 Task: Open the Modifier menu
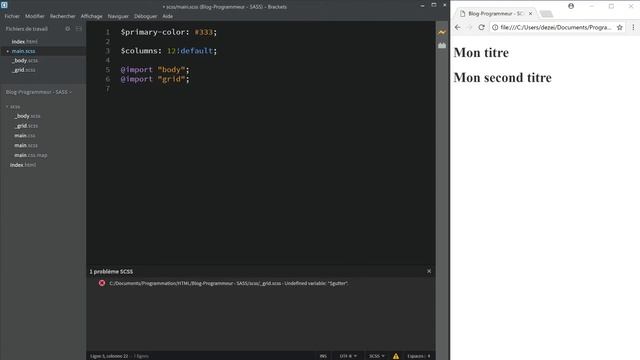click(35, 16)
